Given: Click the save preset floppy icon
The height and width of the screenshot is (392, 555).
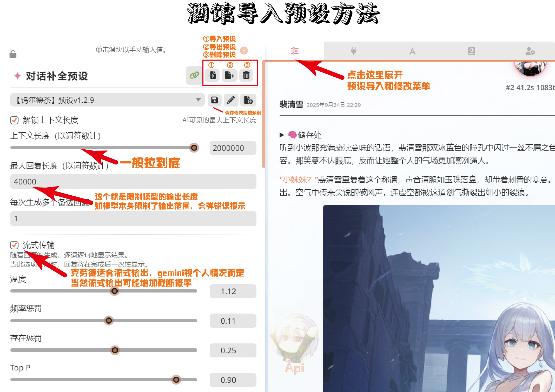Looking at the screenshot, I should coord(215,100).
